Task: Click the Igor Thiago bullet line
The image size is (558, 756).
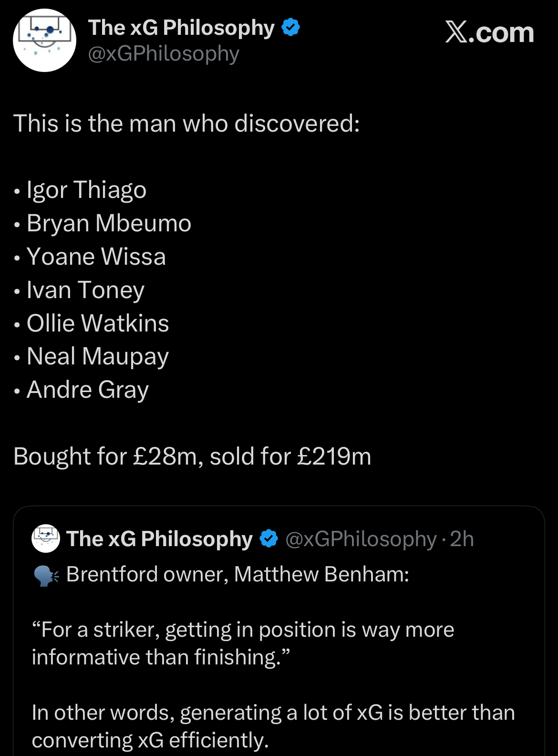Action: click(86, 190)
